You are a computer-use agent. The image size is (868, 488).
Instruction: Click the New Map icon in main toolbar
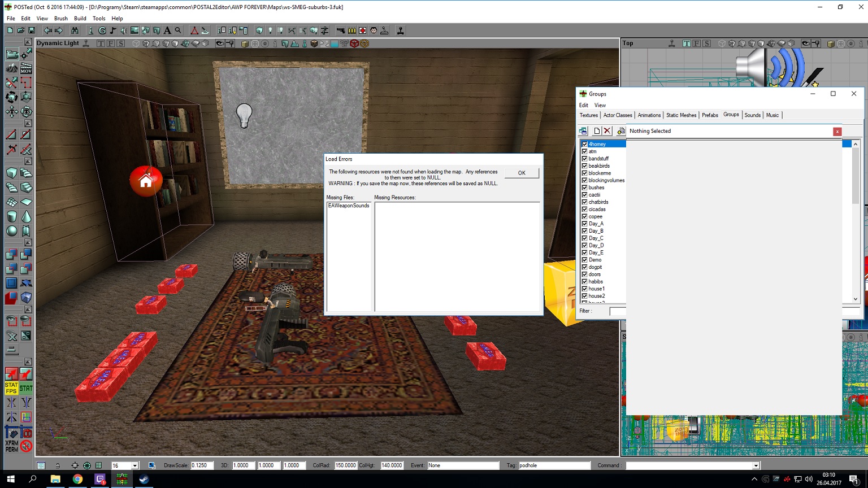pos(10,30)
